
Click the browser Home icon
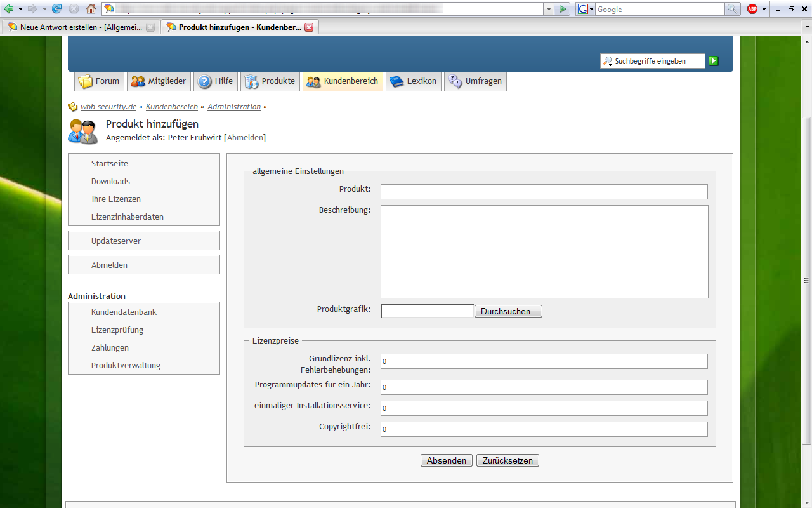click(x=91, y=9)
